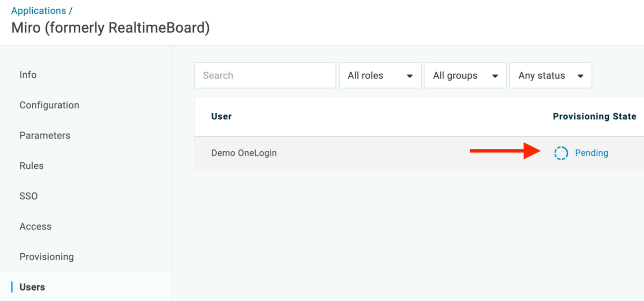Open the Any status filter
Viewport: 644px width, 301px height.
550,76
